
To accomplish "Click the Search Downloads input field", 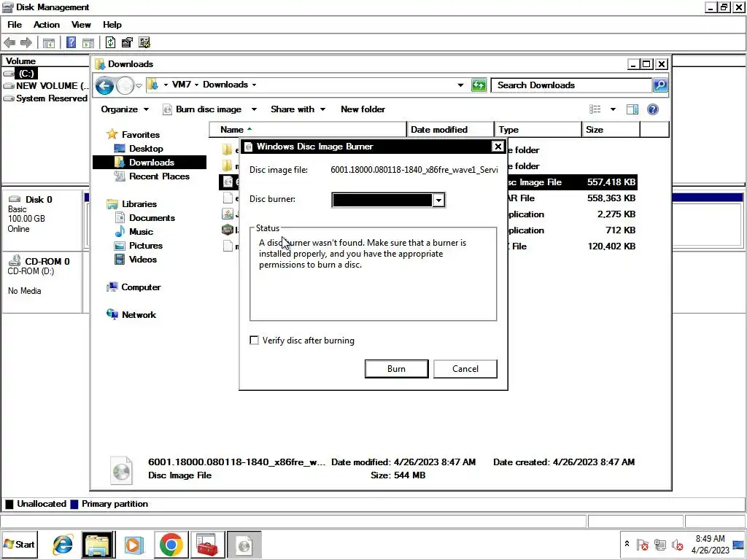I will coord(572,85).
